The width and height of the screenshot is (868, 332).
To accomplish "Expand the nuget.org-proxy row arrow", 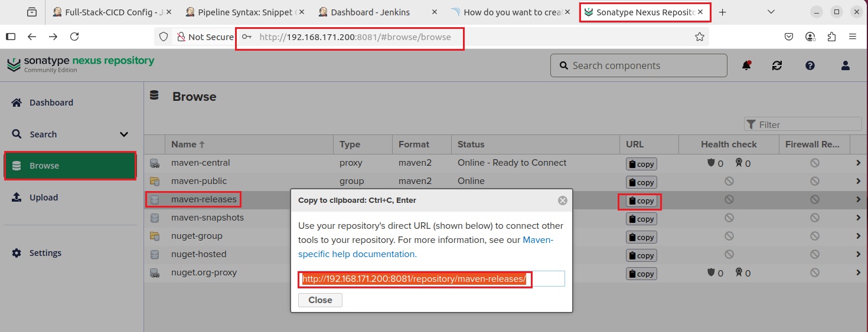I will tap(859, 272).
